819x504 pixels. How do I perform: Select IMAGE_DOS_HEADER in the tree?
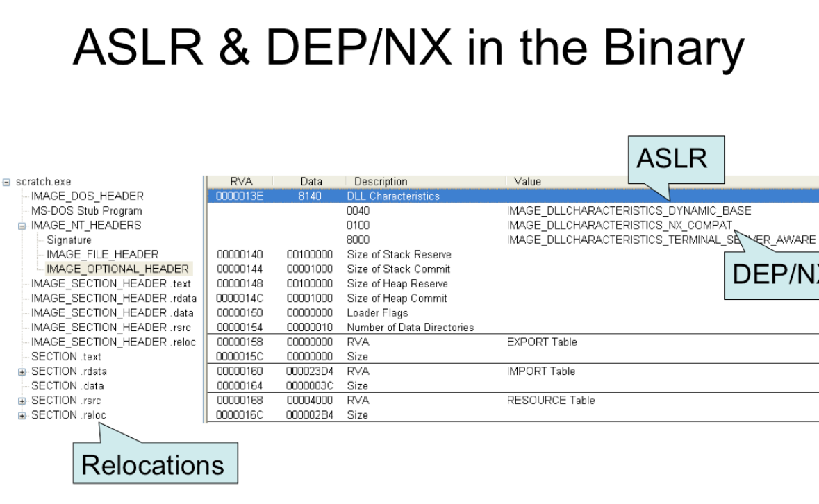(x=87, y=196)
